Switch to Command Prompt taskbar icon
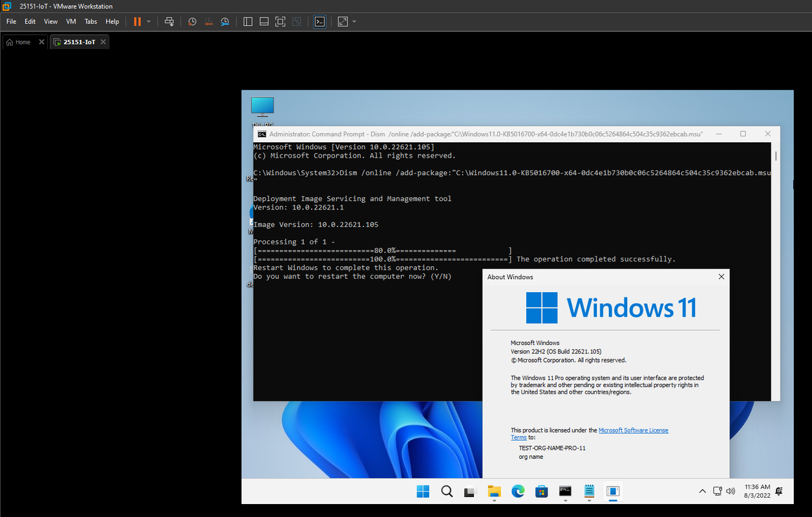812x517 pixels. tap(566, 491)
